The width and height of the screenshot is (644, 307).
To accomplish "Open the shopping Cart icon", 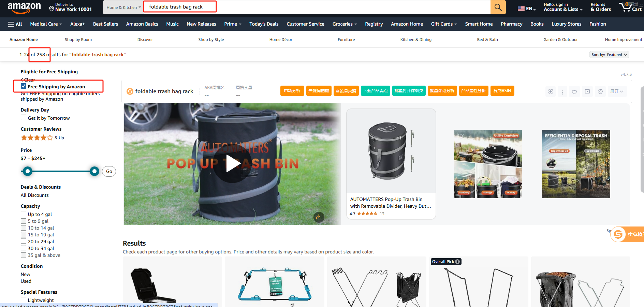I will click(x=630, y=7).
